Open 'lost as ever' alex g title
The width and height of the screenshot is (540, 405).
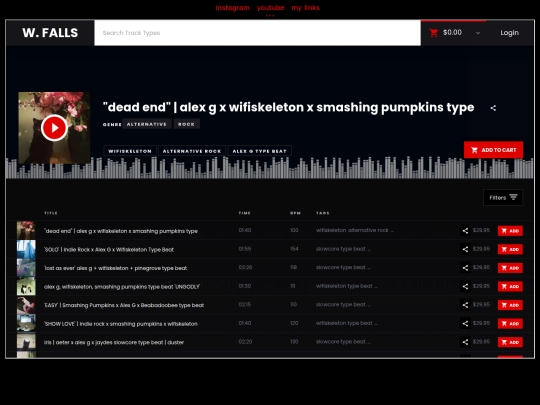pyautogui.click(x=115, y=268)
